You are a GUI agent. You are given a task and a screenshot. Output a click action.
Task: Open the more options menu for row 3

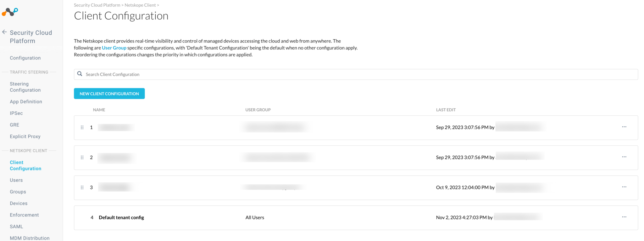click(x=624, y=187)
